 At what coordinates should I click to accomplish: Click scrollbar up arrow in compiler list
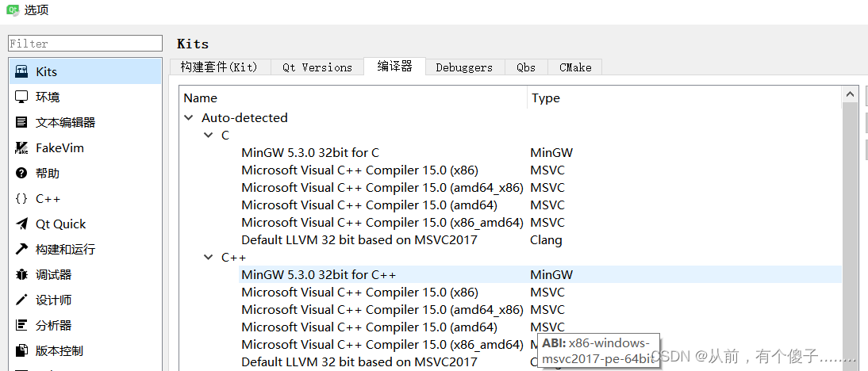pos(850,94)
